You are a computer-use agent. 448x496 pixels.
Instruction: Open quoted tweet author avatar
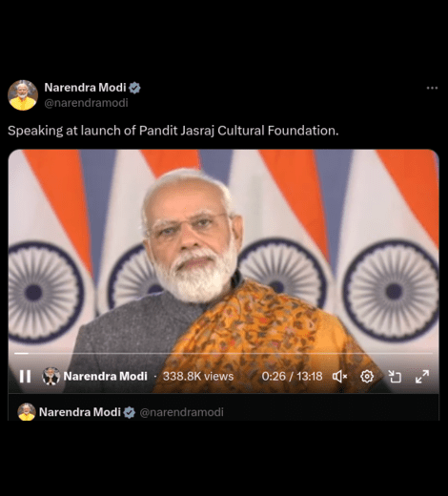click(27, 412)
